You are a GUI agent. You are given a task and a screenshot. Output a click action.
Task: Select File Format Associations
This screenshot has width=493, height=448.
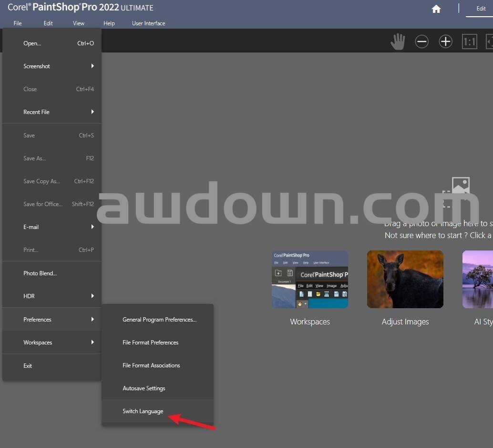pyautogui.click(x=151, y=365)
